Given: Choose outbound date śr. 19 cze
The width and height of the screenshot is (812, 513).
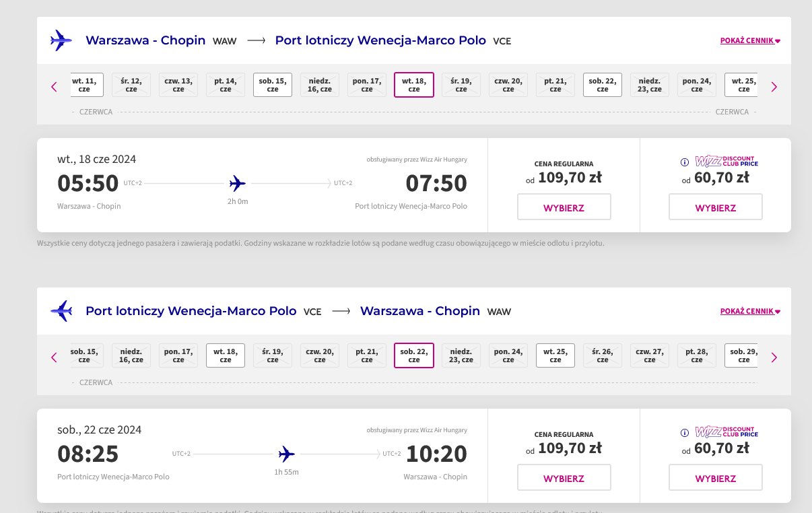Looking at the screenshot, I should pyautogui.click(x=461, y=85).
